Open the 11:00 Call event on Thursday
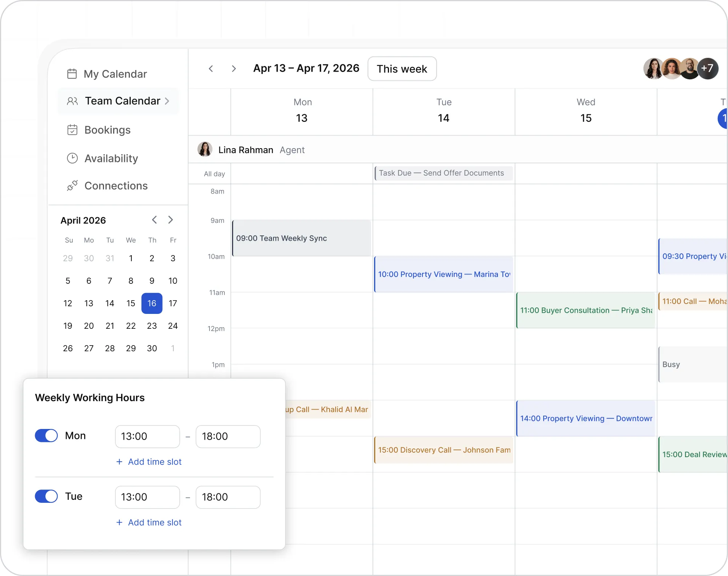This screenshot has height=576, width=728. click(x=693, y=301)
